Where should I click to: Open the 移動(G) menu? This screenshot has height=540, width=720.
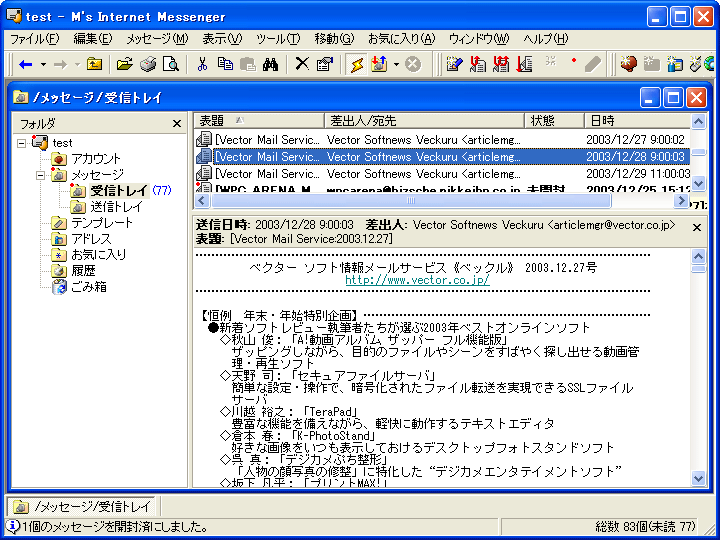click(x=334, y=39)
